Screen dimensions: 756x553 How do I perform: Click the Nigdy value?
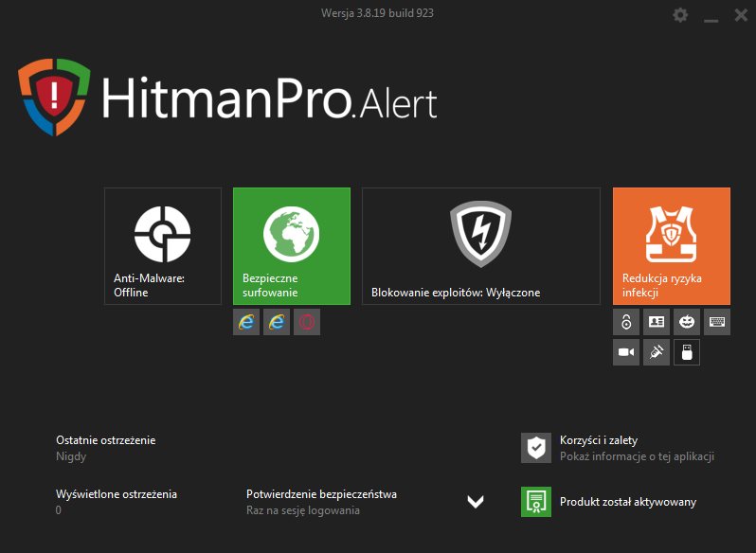[x=71, y=456]
